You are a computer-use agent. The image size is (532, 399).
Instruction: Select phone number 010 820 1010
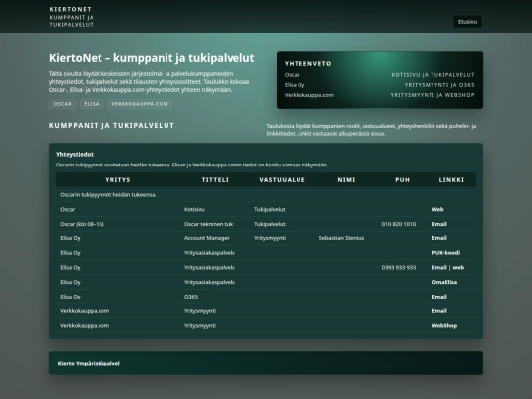tap(399, 224)
